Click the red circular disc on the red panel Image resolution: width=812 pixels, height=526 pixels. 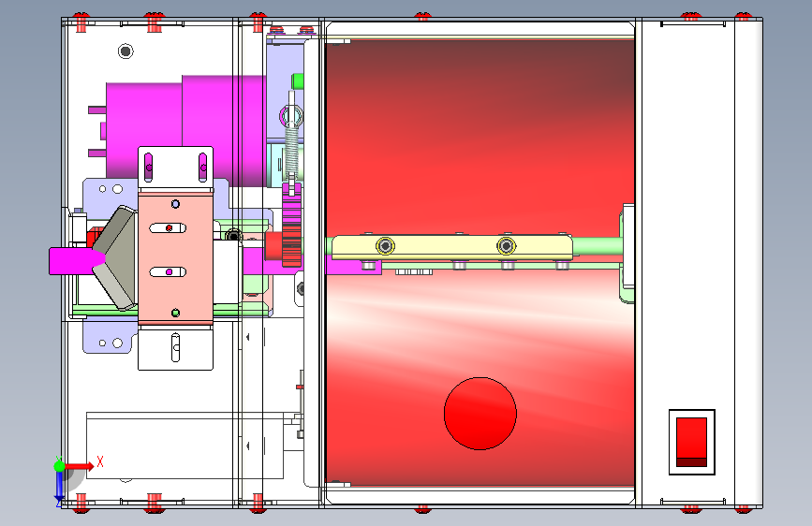coord(480,413)
